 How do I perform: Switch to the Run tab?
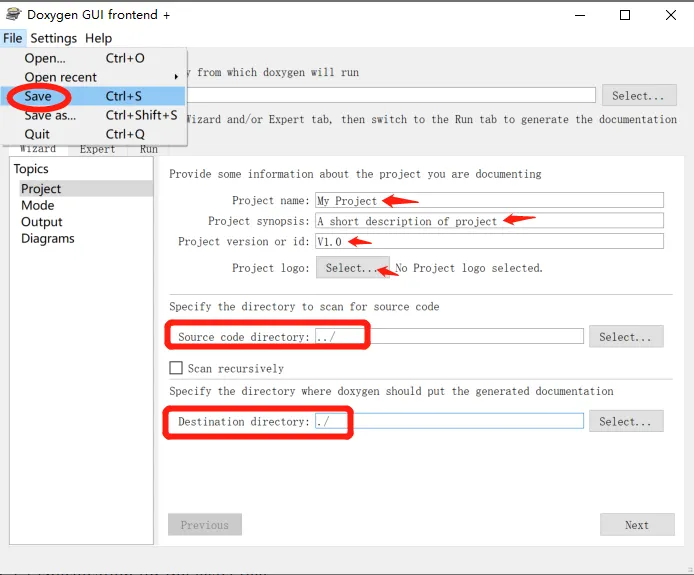pyautogui.click(x=149, y=150)
